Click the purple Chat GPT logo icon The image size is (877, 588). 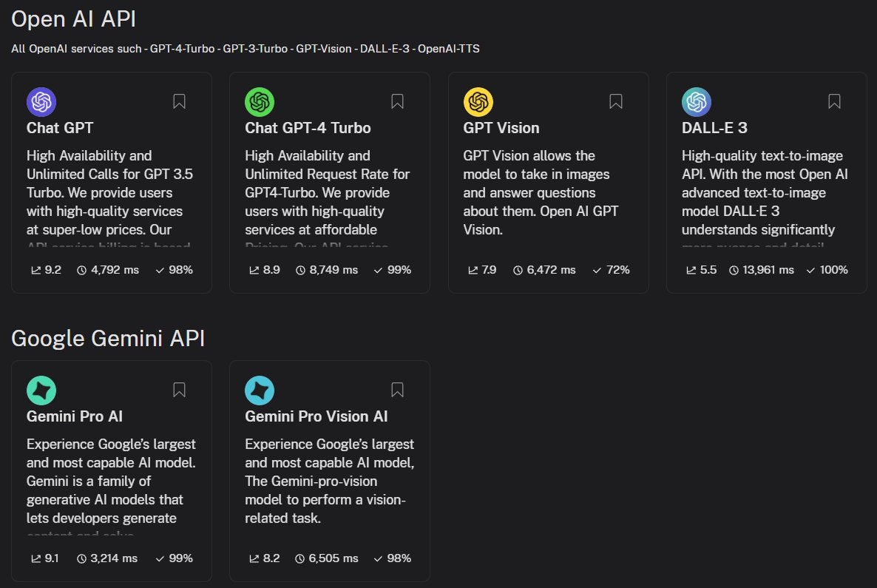[41, 102]
